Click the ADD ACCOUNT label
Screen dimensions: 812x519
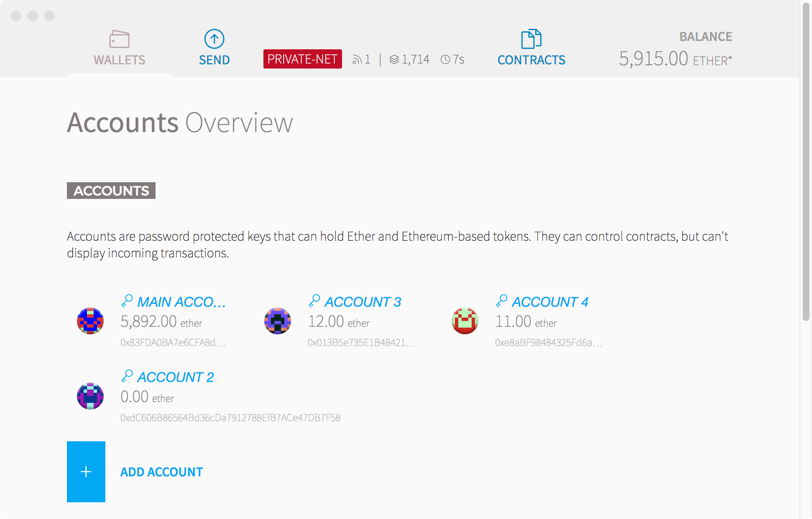(161, 472)
